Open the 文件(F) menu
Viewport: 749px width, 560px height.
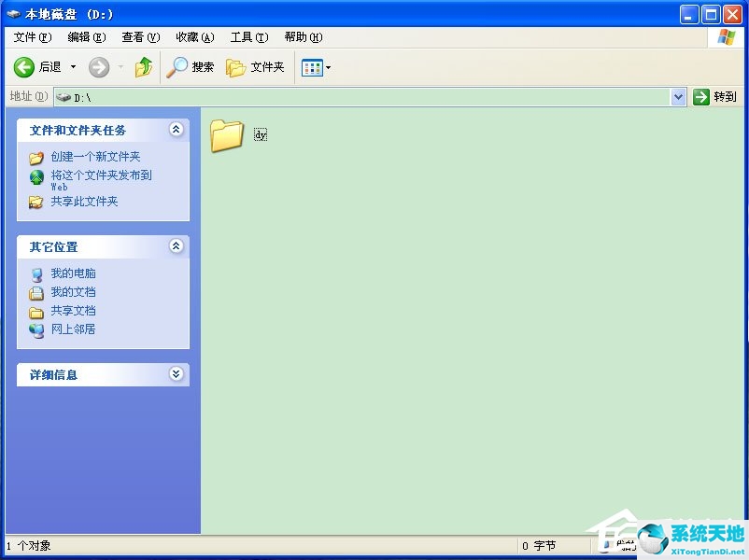(x=32, y=37)
